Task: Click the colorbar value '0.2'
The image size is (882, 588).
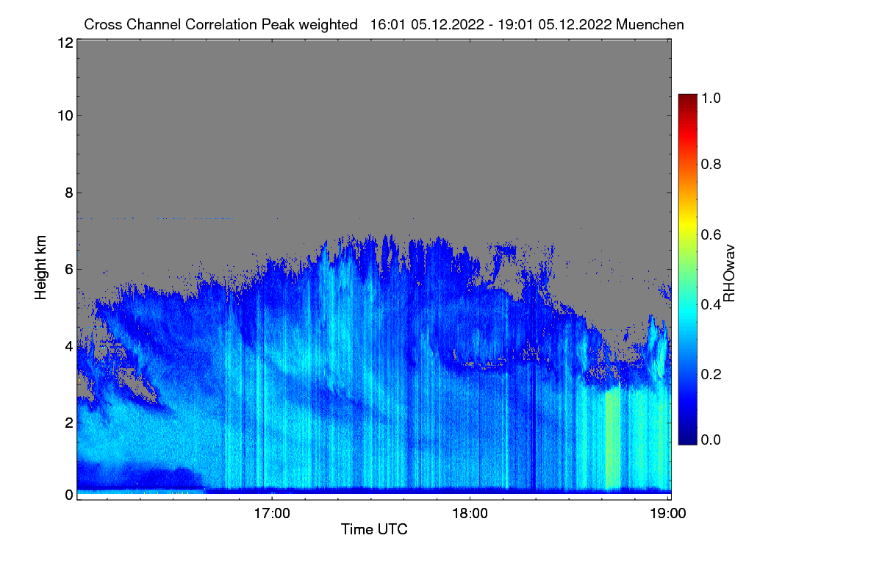Action: 712,373
